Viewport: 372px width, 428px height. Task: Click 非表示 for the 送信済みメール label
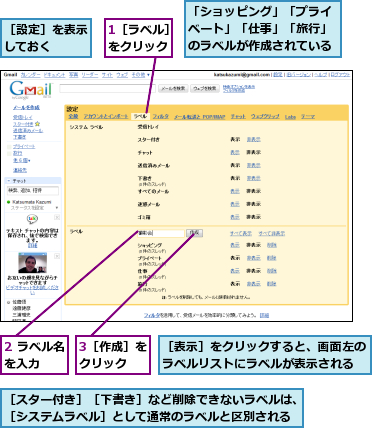(254, 165)
